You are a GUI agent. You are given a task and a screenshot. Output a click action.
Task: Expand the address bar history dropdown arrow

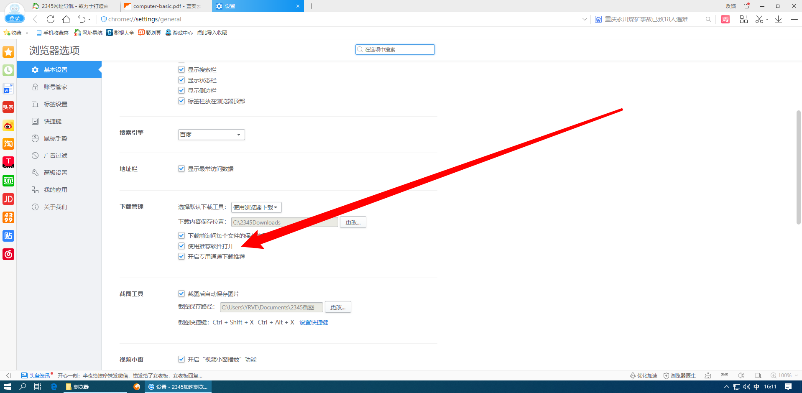tap(585, 19)
